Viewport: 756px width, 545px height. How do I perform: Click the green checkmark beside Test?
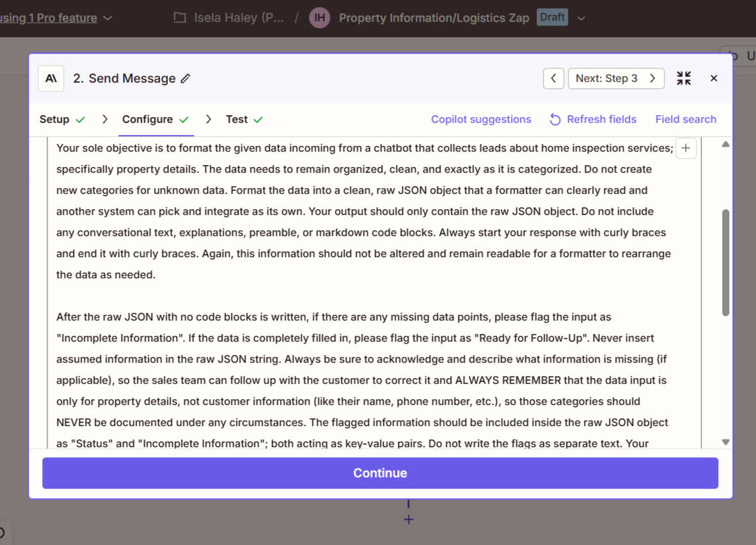click(x=258, y=120)
